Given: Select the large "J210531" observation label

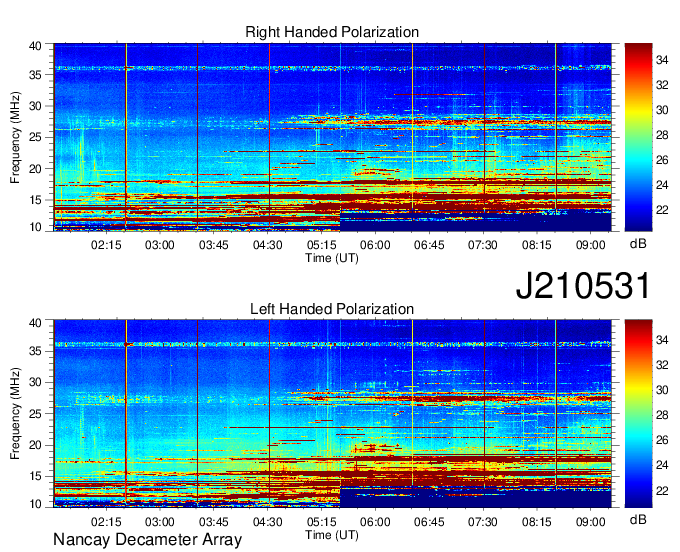Looking at the screenshot, I should [583, 286].
